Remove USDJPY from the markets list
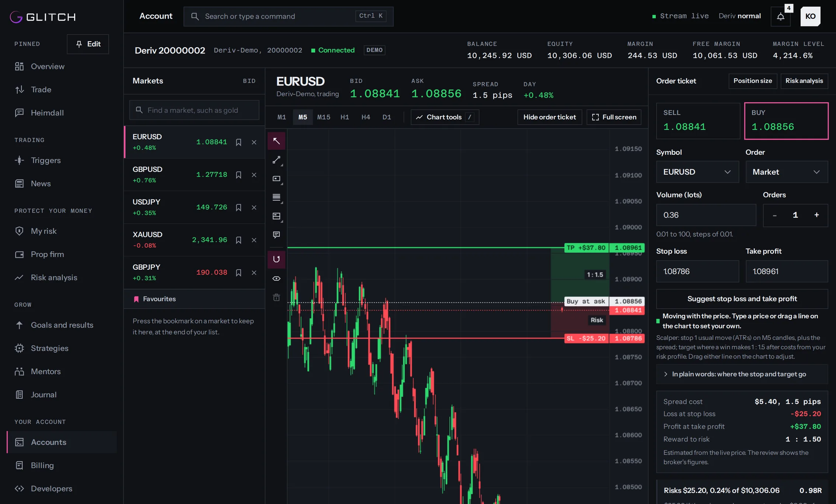Viewport: 836px width, 504px height. tap(254, 207)
